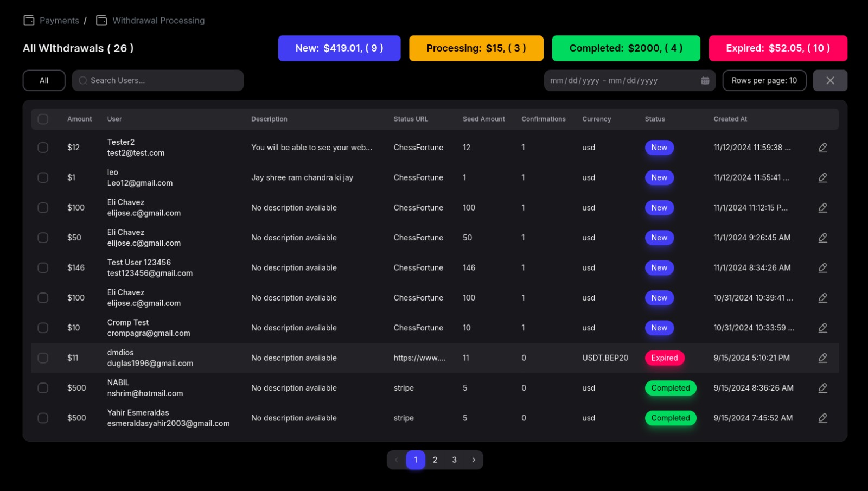The image size is (868, 491).
Task: Select the orange Processing status card
Action: click(476, 48)
